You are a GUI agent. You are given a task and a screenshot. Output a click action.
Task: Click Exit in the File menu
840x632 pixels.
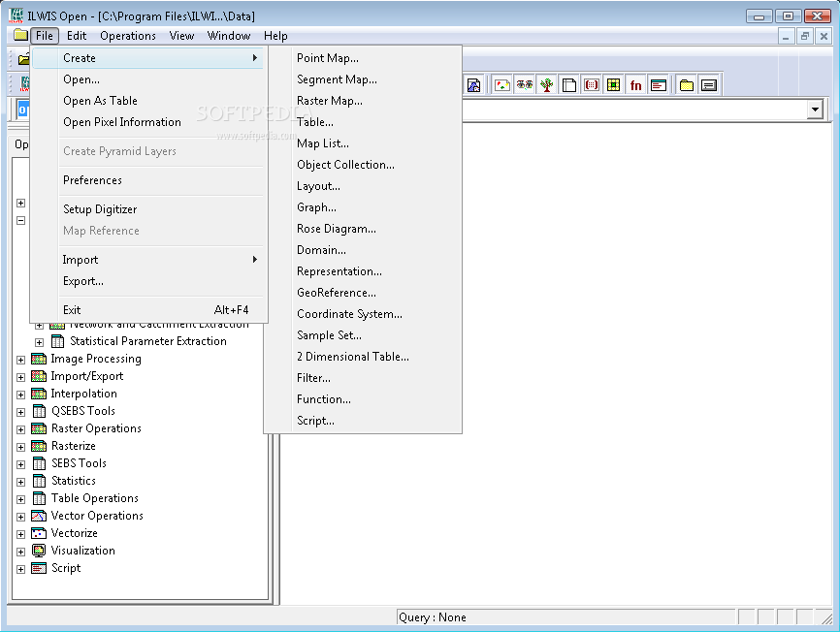point(72,310)
